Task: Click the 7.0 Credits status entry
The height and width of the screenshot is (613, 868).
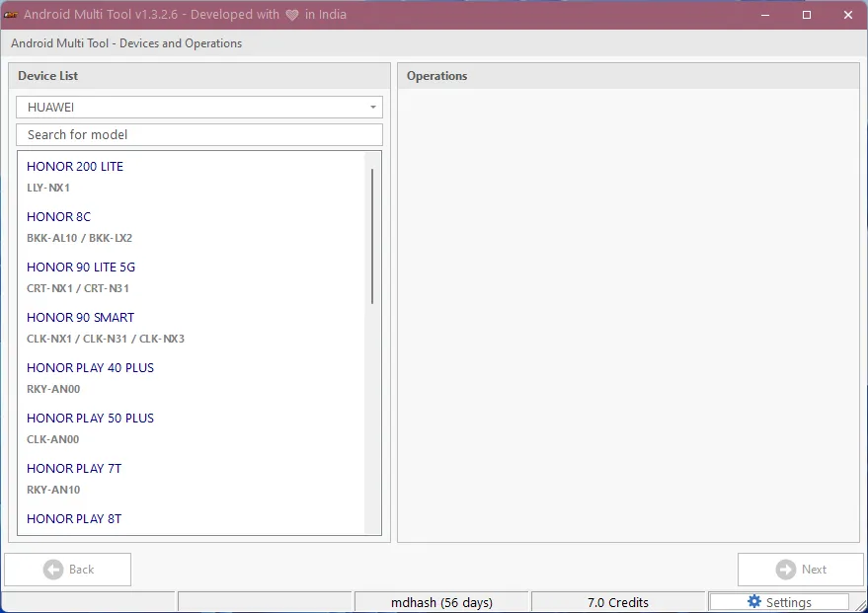Action: pos(618,602)
